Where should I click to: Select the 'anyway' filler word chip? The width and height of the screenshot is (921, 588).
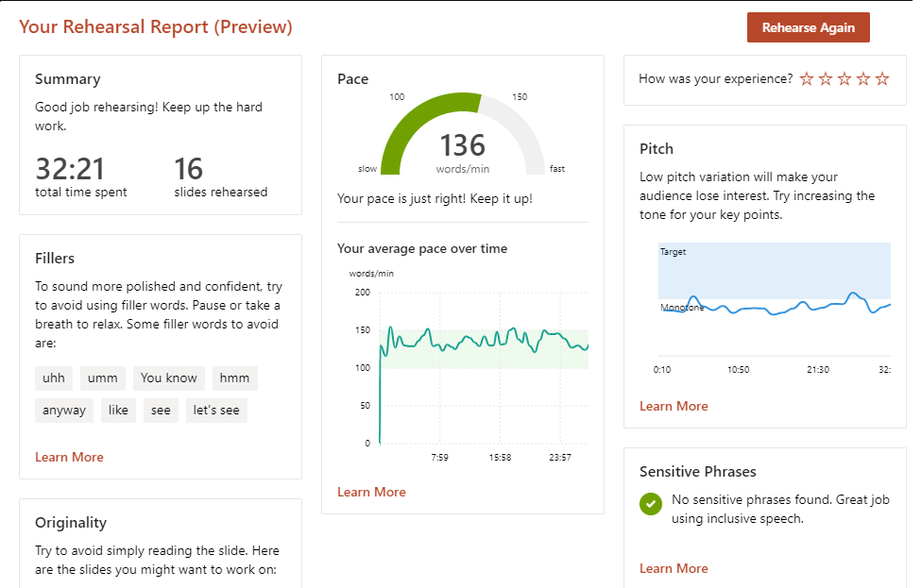click(x=64, y=411)
